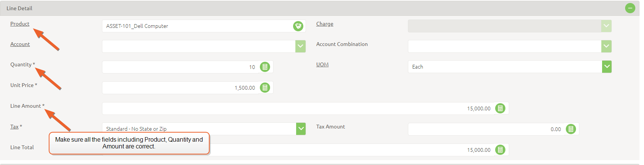Open calculator for the Line Amount field
This screenshot has width=644, height=165.
click(x=500, y=108)
